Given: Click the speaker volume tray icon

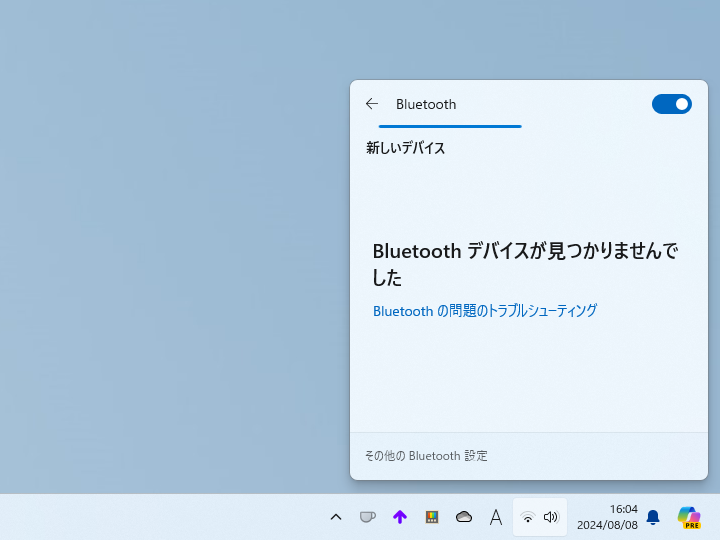Looking at the screenshot, I should coord(551,518).
